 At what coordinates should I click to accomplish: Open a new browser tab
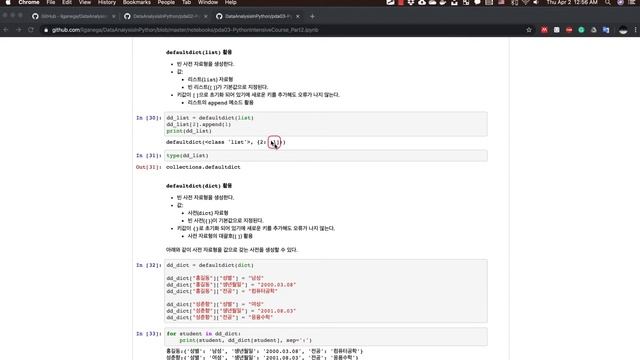click(312, 16)
